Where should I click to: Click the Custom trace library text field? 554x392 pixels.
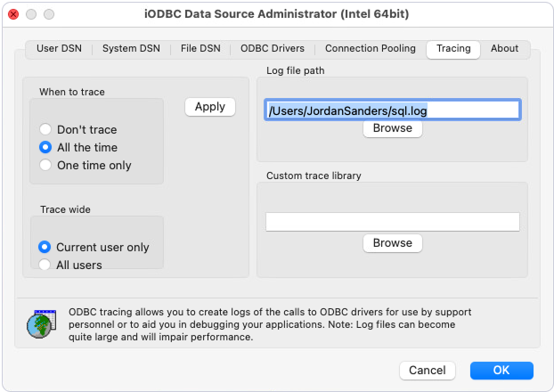point(393,222)
